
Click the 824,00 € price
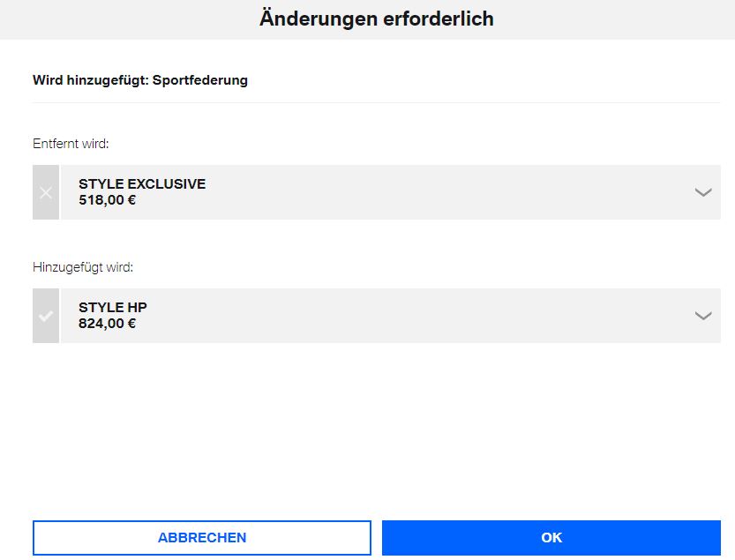click(x=107, y=324)
